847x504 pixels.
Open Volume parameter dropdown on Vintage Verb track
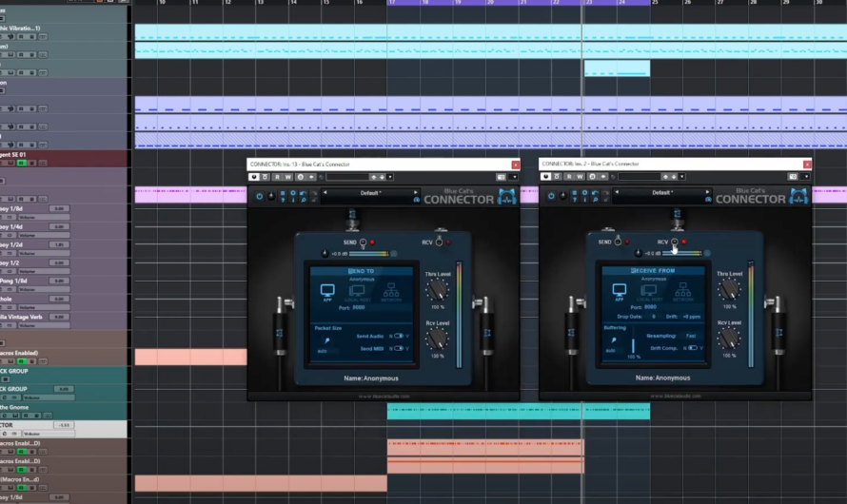coord(44,326)
